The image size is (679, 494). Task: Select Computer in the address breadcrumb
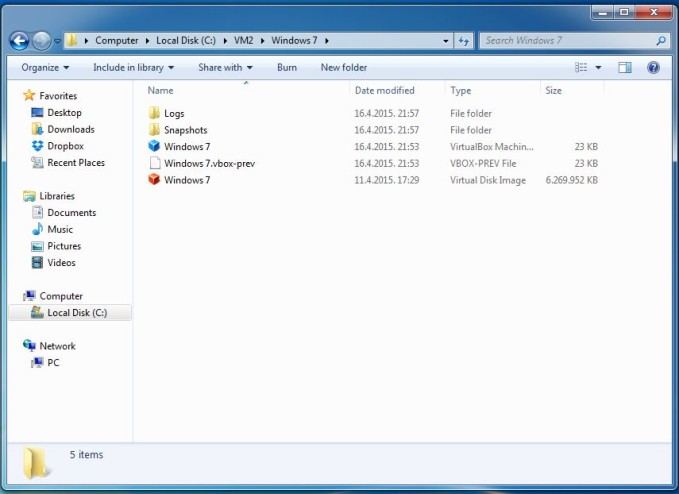coord(116,41)
